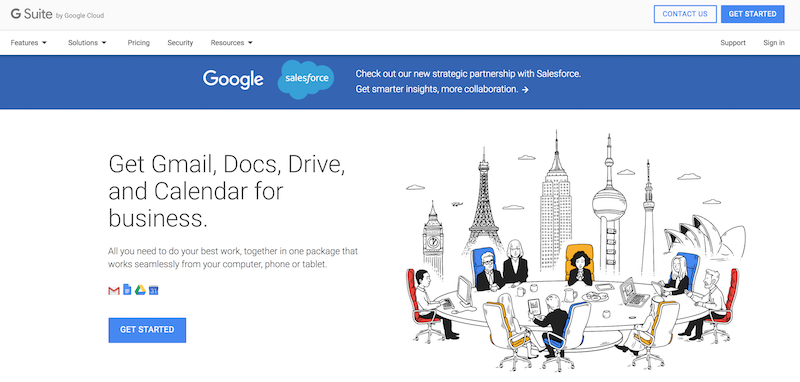Click the Google Drive icon
The height and width of the screenshot is (382, 800).
(x=140, y=290)
